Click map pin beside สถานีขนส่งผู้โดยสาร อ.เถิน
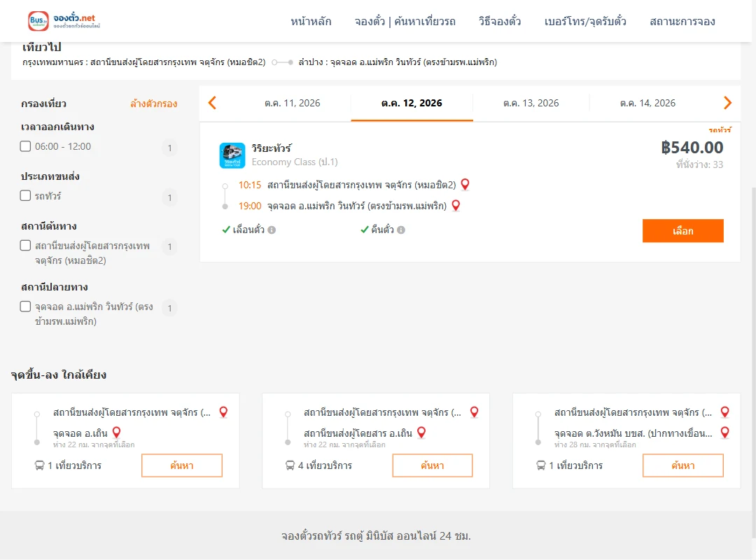The width and height of the screenshot is (756, 560). point(421,432)
